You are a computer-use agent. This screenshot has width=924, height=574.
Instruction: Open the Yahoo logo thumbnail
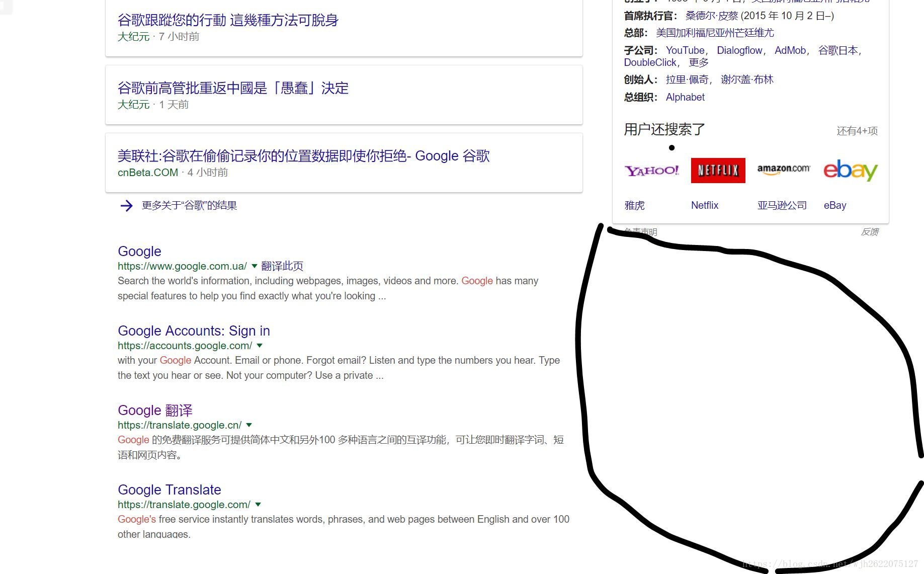coord(652,171)
